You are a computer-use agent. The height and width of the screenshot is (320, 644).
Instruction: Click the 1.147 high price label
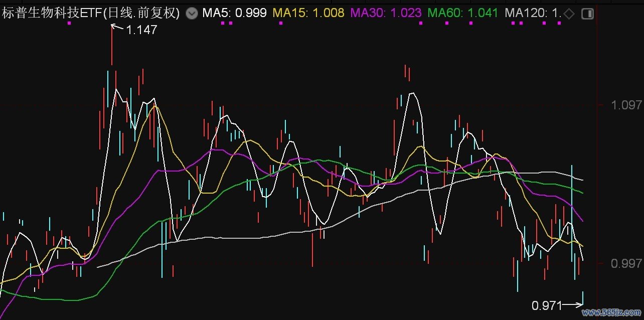point(141,30)
